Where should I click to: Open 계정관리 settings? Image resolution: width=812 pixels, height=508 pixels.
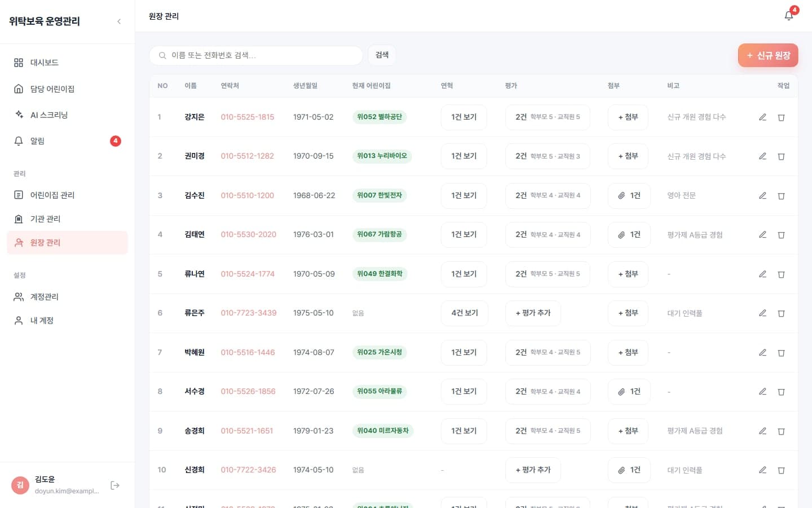67,297
